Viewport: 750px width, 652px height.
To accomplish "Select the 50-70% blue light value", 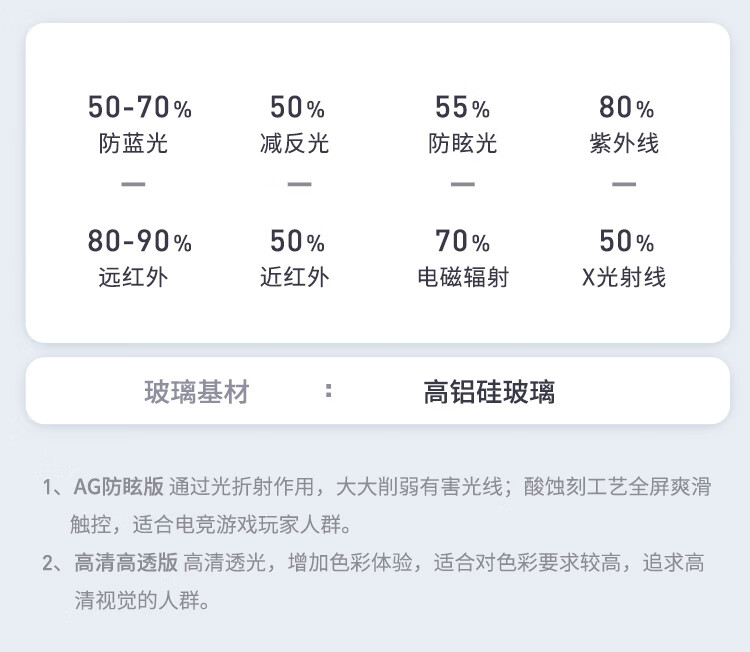I will point(139,107).
